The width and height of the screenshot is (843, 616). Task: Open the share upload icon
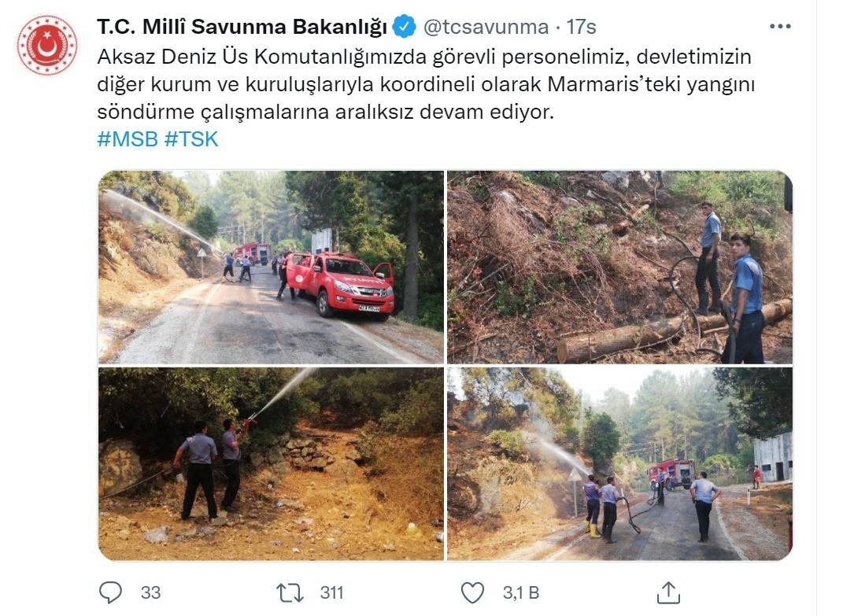[x=668, y=592]
